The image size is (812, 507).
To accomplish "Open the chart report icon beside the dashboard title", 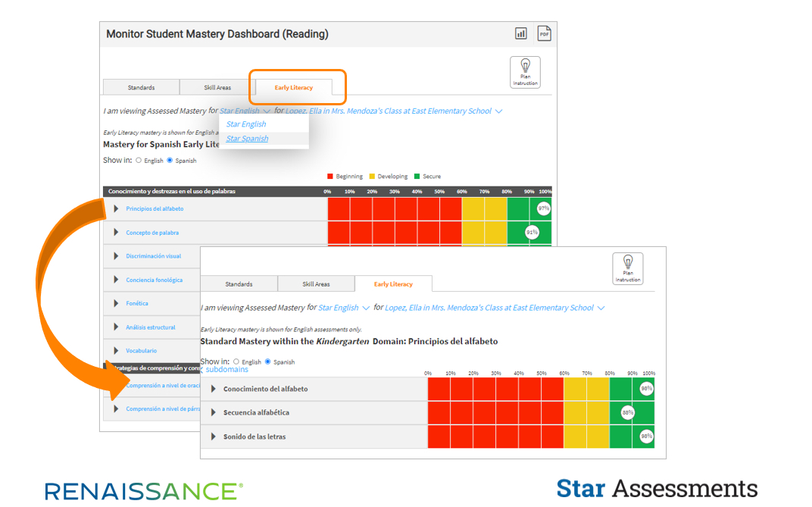I will pyautogui.click(x=520, y=33).
